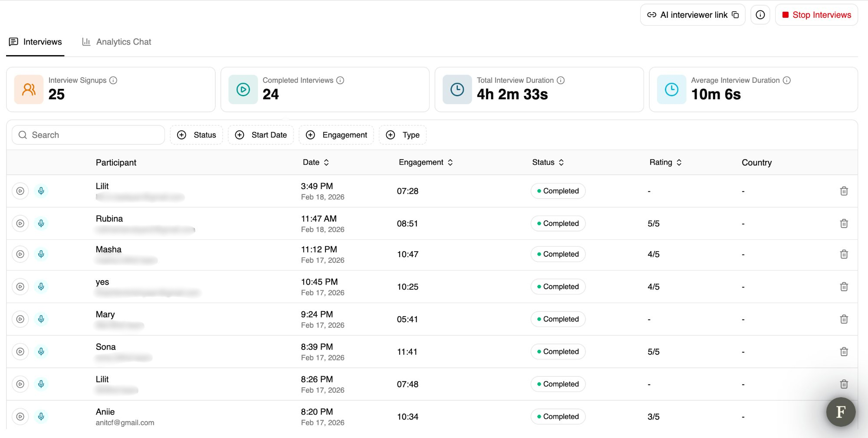The height and width of the screenshot is (438, 868).
Task: Play Lilit's 3:49 PM interview
Action: (x=20, y=191)
